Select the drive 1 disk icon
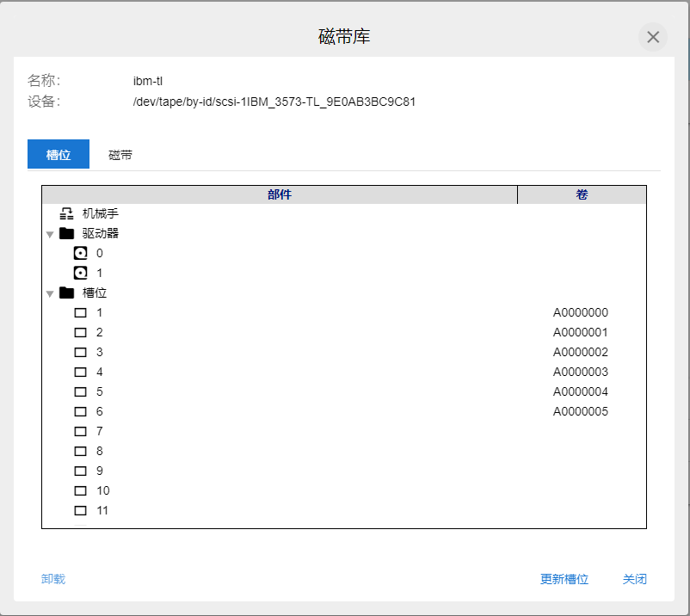Image resolution: width=690 pixels, height=616 pixels. (81, 273)
